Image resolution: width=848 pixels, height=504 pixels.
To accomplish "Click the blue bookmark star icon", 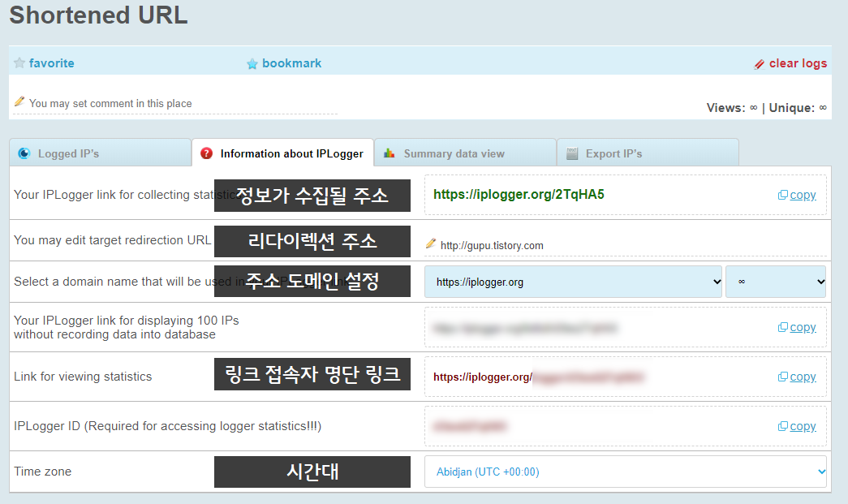I will tap(252, 64).
